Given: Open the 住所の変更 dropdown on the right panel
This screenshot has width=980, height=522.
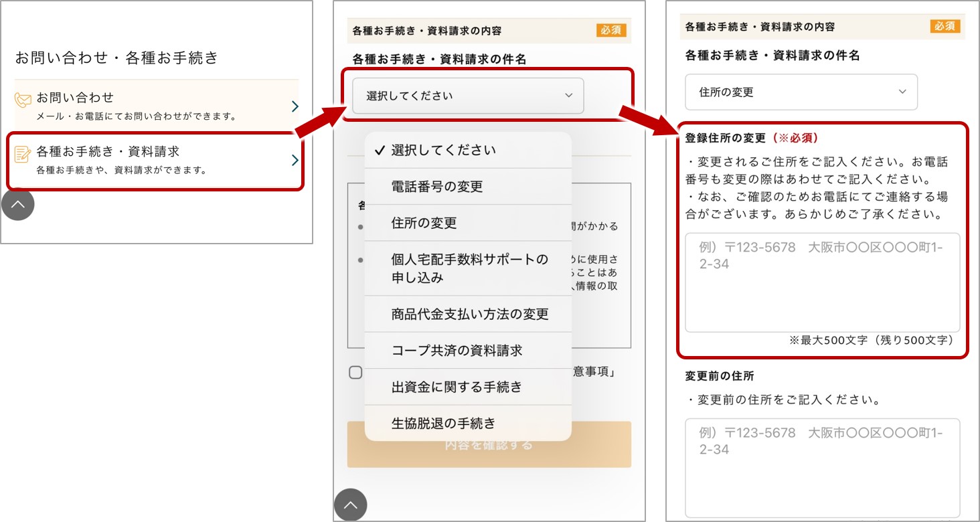Looking at the screenshot, I should pyautogui.click(x=801, y=92).
